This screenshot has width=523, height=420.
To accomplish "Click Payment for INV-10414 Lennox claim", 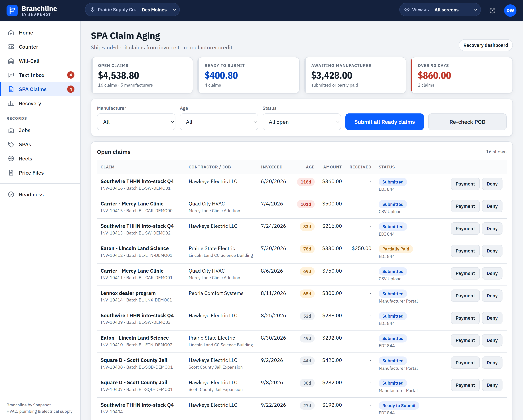I will click(465, 296).
